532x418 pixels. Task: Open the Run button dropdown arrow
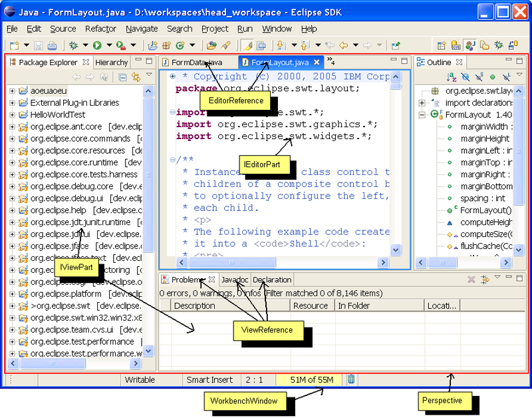tap(108, 45)
